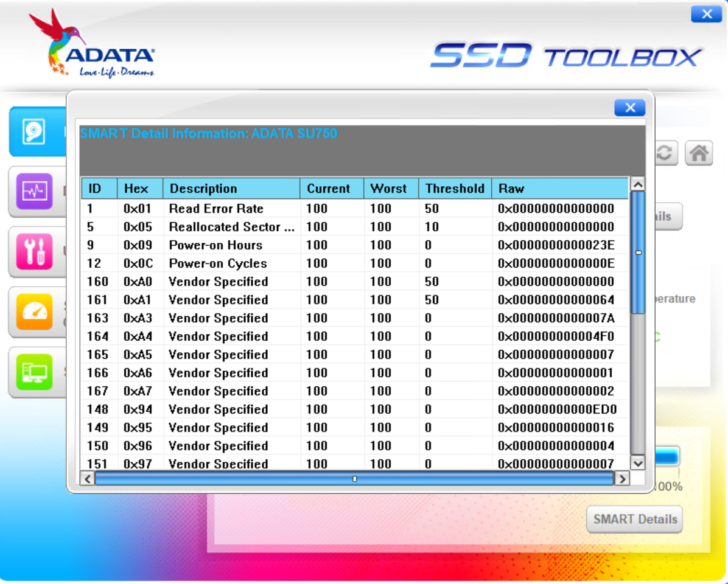Image resolution: width=728 pixels, height=584 pixels.
Task: Select the Power-on Hours row
Action: (x=353, y=245)
